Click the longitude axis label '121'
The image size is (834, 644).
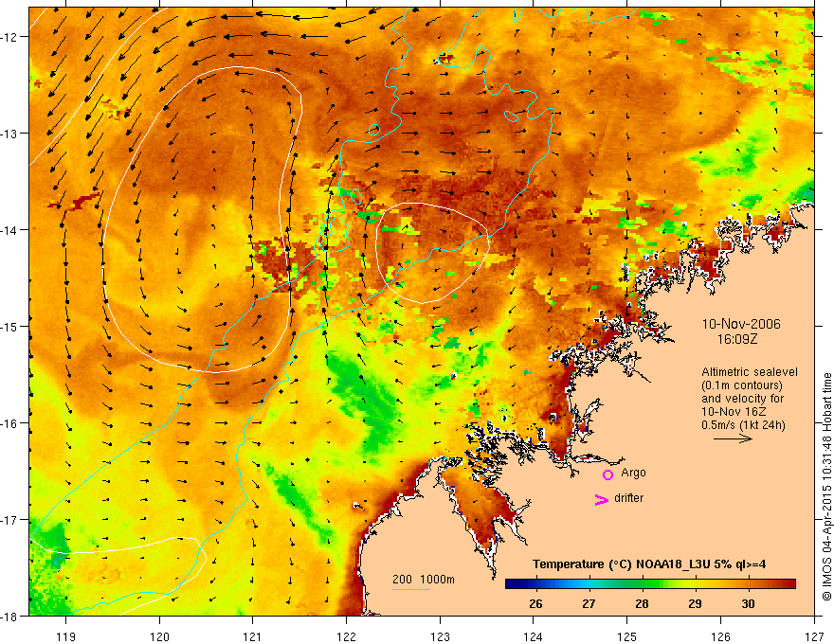point(253,636)
